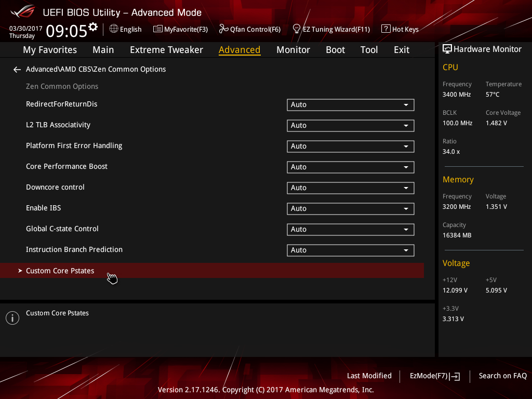
Task: Go to the Boot tab
Action: coord(335,50)
